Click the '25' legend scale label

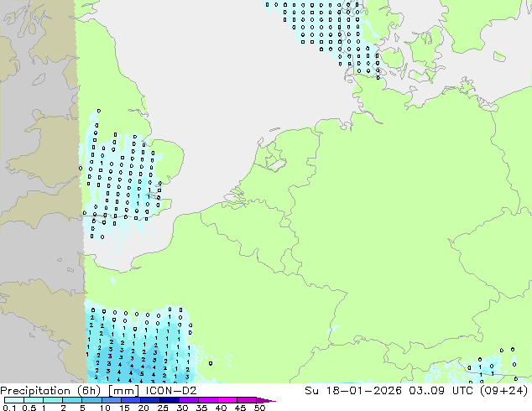click(x=163, y=408)
